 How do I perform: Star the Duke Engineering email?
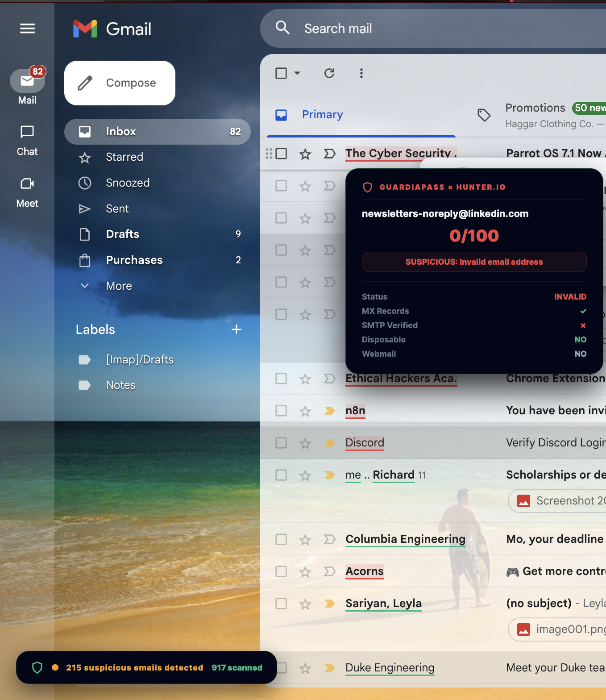click(x=305, y=668)
